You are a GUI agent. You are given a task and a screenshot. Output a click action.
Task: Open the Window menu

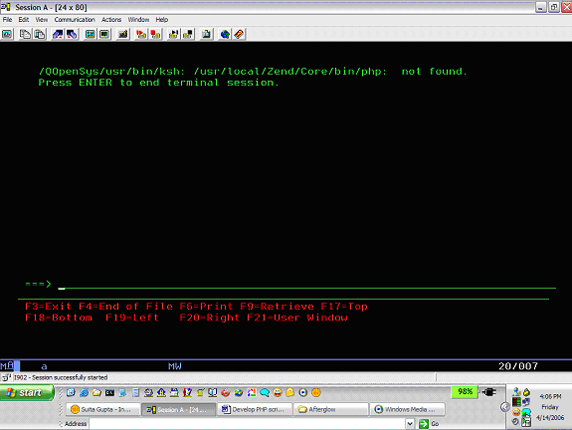click(138, 20)
